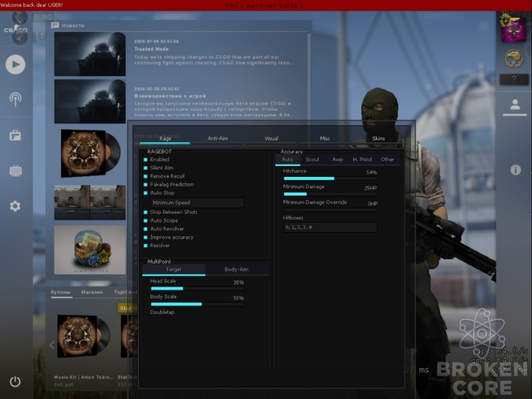This screenshot has height=399, width=532.
Task: Click the Trusted Mode news thumbnail
Action: point(90,54)
